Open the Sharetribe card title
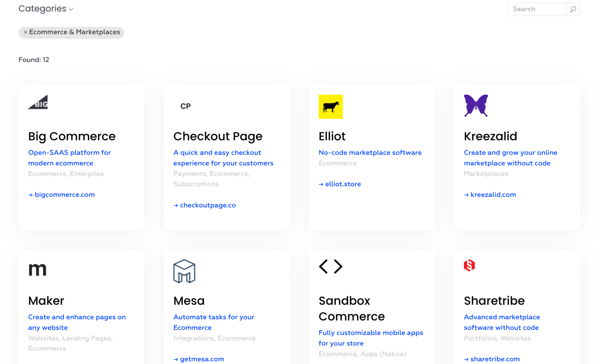This screenshot has width=601, height=364. pos(494,301)
